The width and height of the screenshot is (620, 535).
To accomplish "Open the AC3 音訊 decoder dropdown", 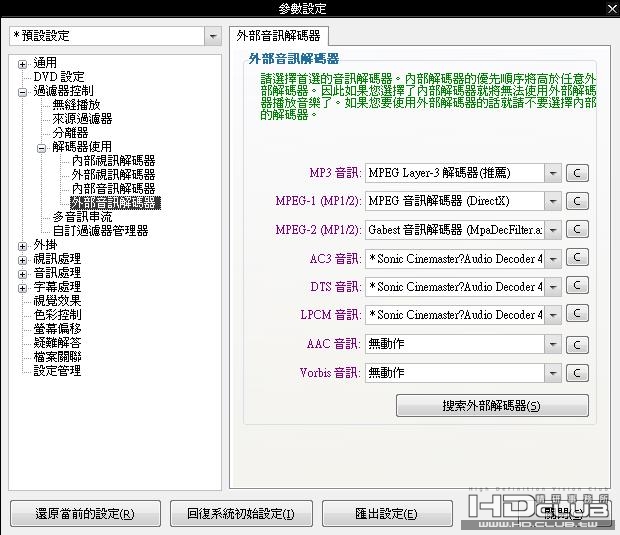I will coord(553,259).
